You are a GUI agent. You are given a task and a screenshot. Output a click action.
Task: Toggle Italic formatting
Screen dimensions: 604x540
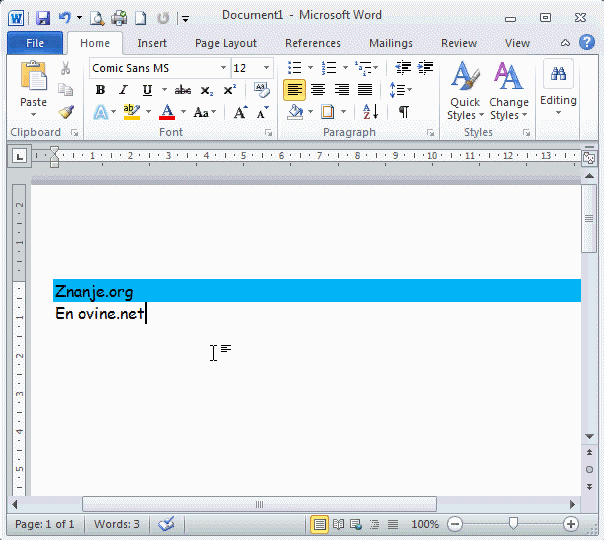coord(123,90)
